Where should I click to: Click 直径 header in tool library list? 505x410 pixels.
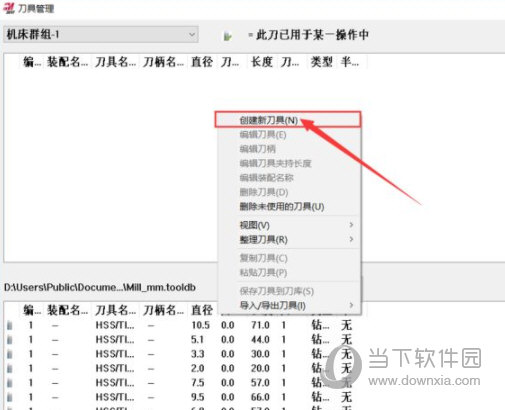pyautogui.click(x=202, y=310)
